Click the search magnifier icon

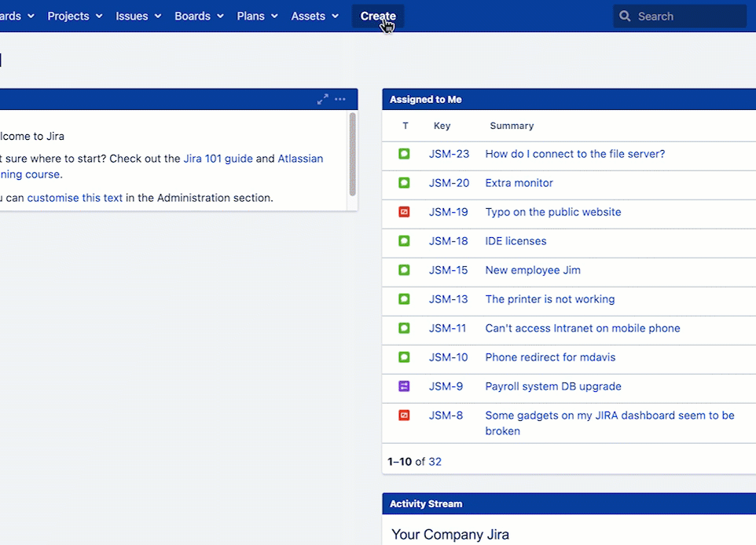click(x=625, y=16)
